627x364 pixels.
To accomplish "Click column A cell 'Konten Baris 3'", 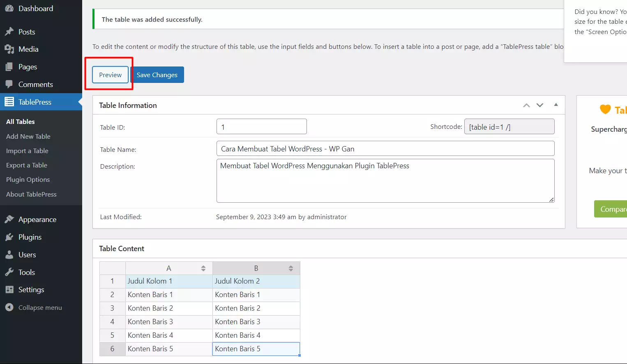I will click(169, 322).
